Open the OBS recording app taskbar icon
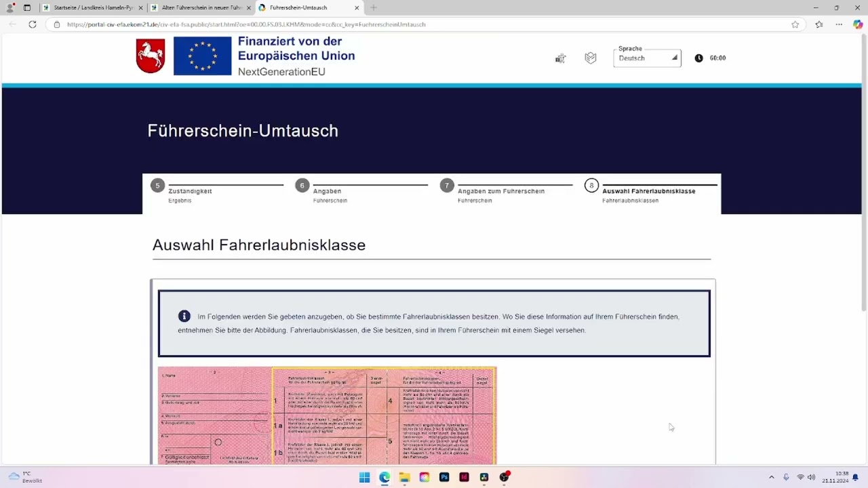Image resolution: width=868 pixels, height=488 pixels. tap(504, 477)
